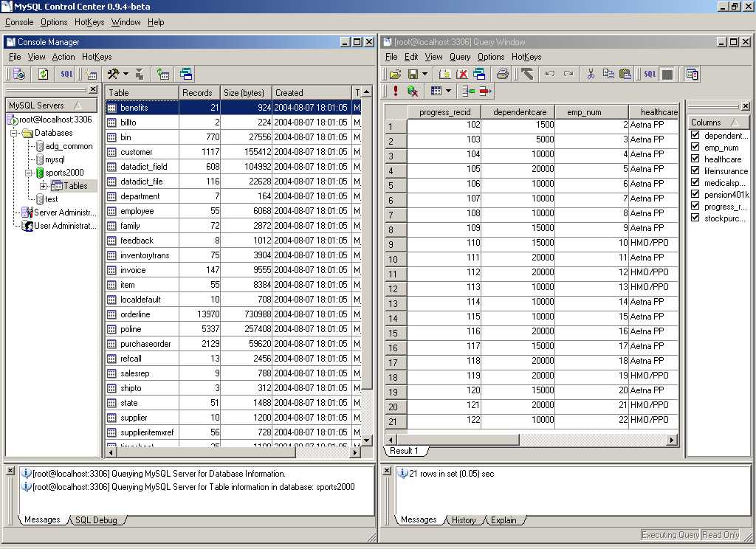Click the open file folder icon
This screenshot has width=756, height=549.
[396, 75]
